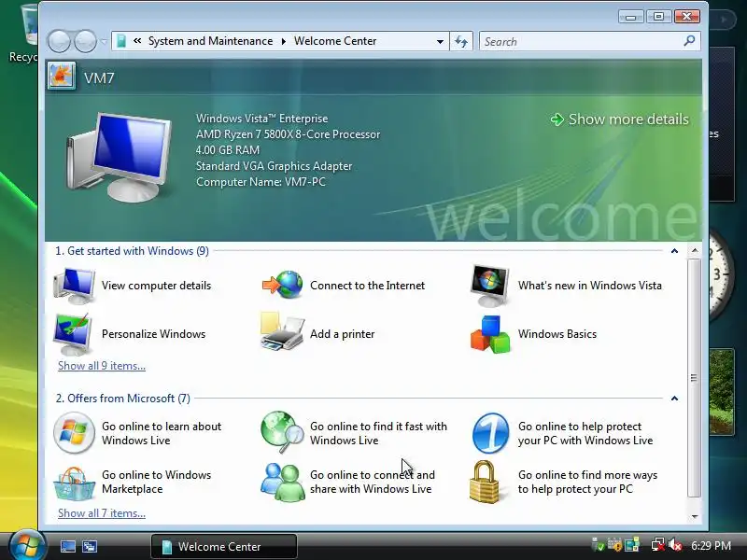
Task: Open the address bar history dropdown arrow
Action: (x=440, y=41)
